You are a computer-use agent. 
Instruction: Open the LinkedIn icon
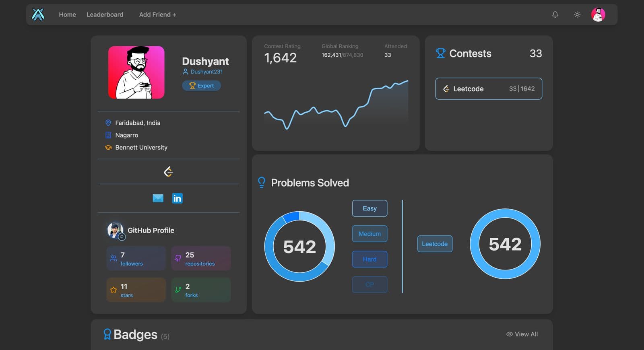click(x=178, y=198)
